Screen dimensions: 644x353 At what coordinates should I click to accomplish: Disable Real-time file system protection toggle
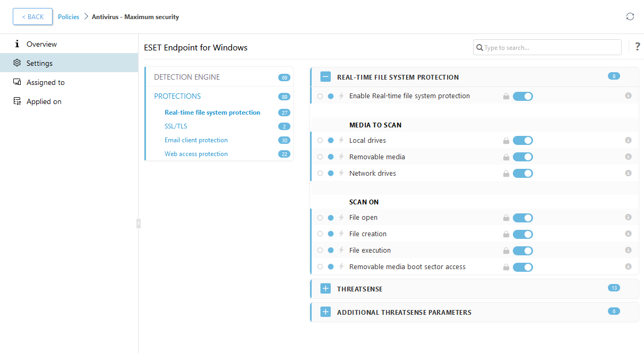point(523,96)
